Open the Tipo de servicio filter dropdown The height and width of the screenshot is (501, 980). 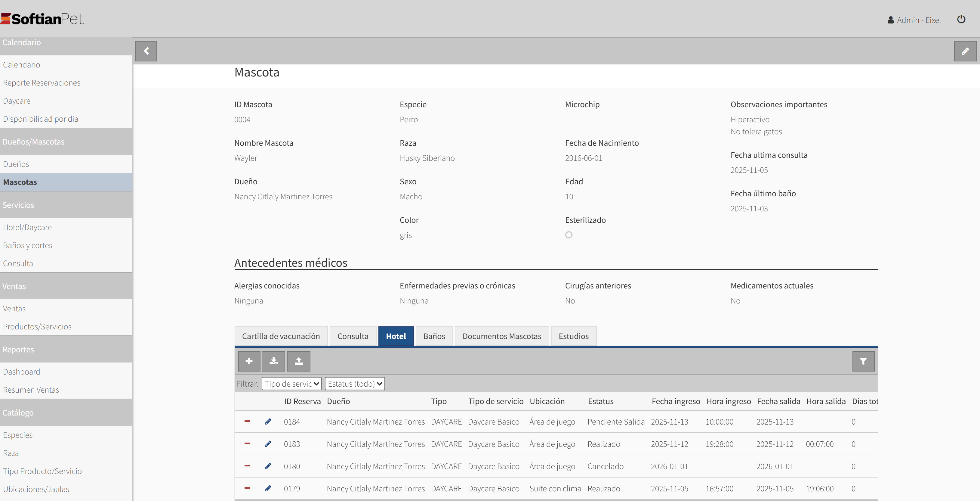291,384
